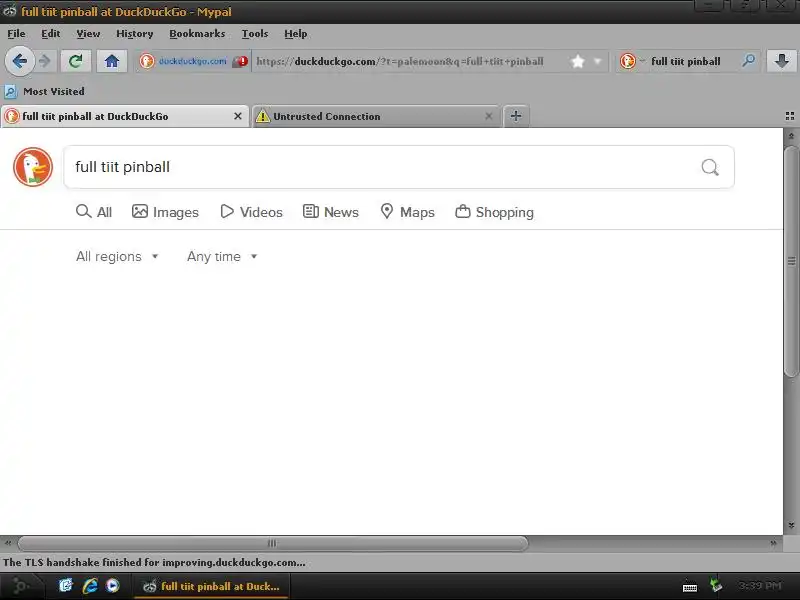
Task: Click the horizontal scrollbar right arrow
Action: [773, 543]
